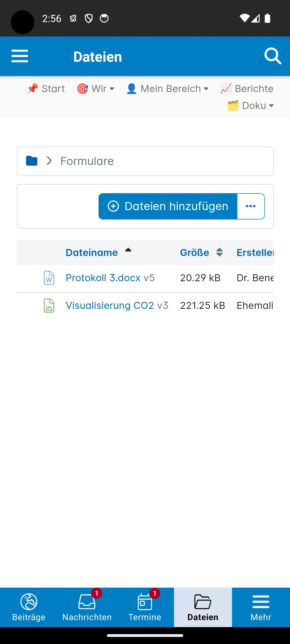Tap the globe icon for Beiträge
Screen dimensions: 290x644
29,602
